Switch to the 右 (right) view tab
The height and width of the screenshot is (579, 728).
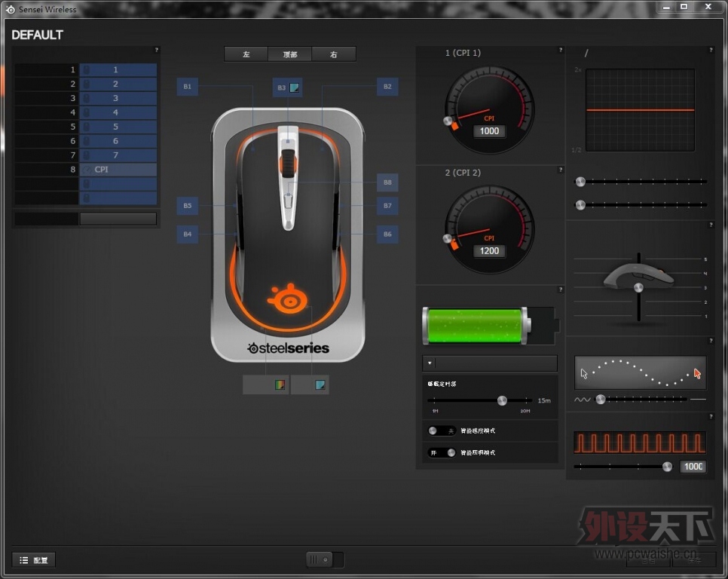pyautogui.click(x=333, y=54)
